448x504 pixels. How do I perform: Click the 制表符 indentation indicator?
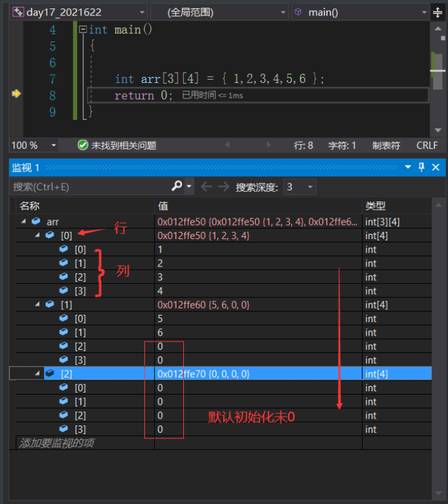tap(386, 146)
